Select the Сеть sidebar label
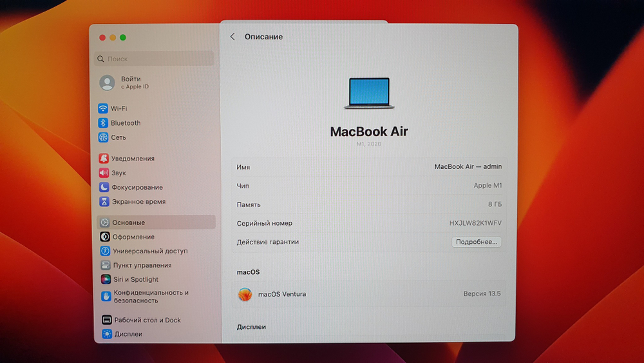 [118, 137]
